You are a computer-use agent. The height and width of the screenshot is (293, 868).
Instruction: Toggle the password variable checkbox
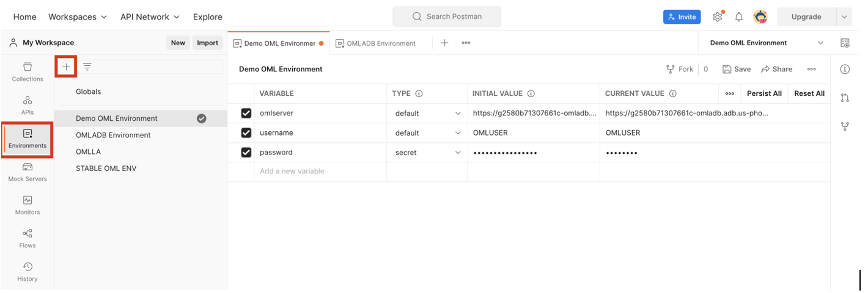tap(246, 153)
